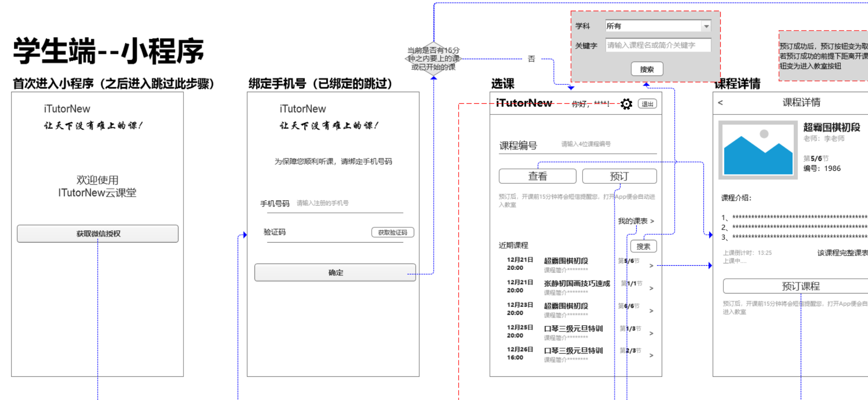Click the 上课倒计时: 13:25 text
868x400 pixels.
tap(747, 253)
